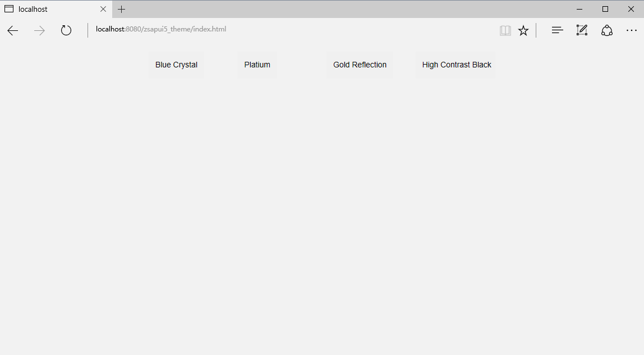Select the Platium theme
Viewport: 644px width, 355px height.
point(257,65)
